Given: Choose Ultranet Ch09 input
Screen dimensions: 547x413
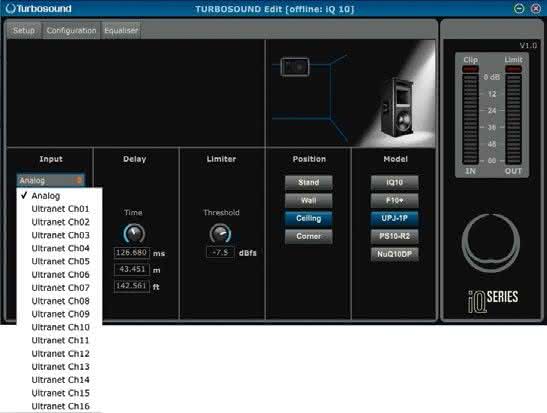Looking at the screenshot, I should [59, 314].
